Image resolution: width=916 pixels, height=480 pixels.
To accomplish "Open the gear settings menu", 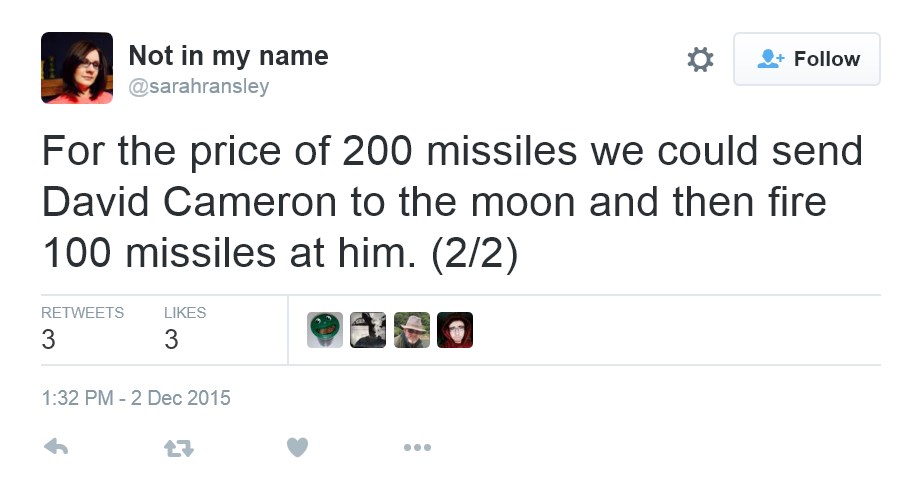I will click(701, 60).
